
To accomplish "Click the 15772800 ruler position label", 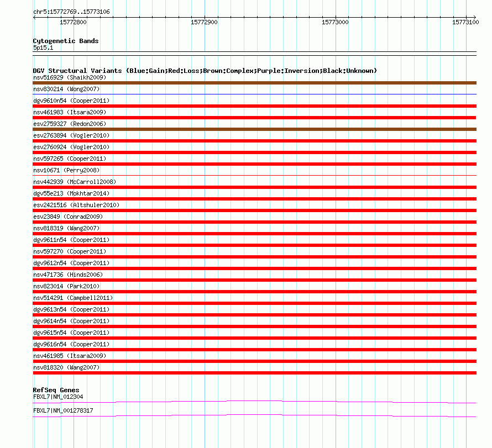I will [x=73, y=22].
